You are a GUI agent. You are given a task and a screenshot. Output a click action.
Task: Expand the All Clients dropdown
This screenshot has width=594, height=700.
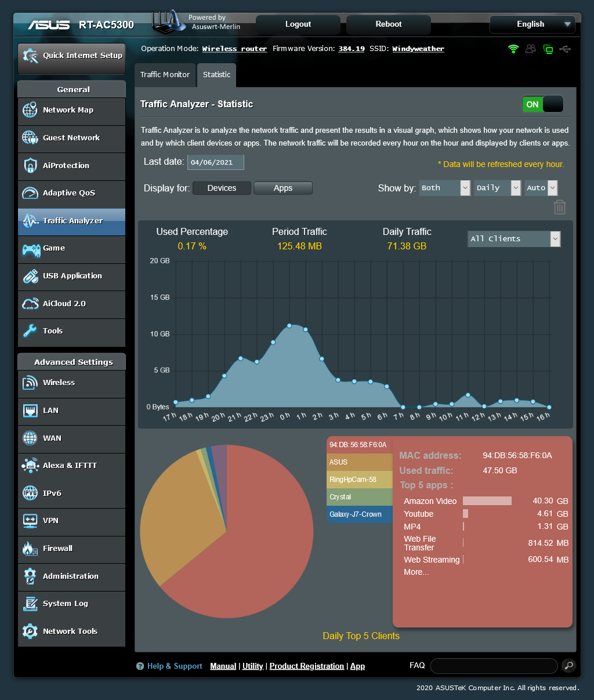(514, 239)
